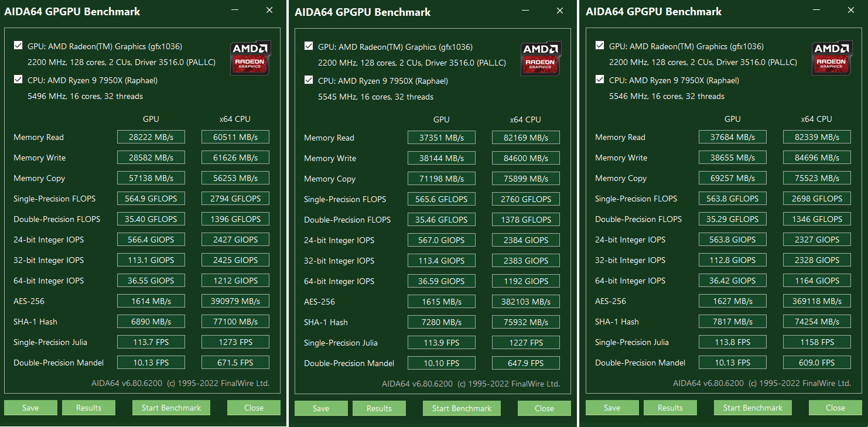Select CPU 24-bit Integer 2384 GIOPS value

click(526, 240)
